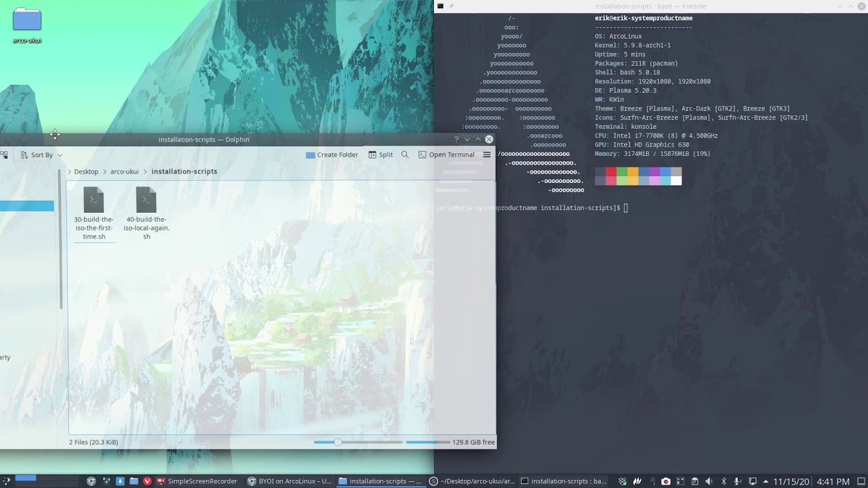Toggle Split view in Dolphin

380,155
